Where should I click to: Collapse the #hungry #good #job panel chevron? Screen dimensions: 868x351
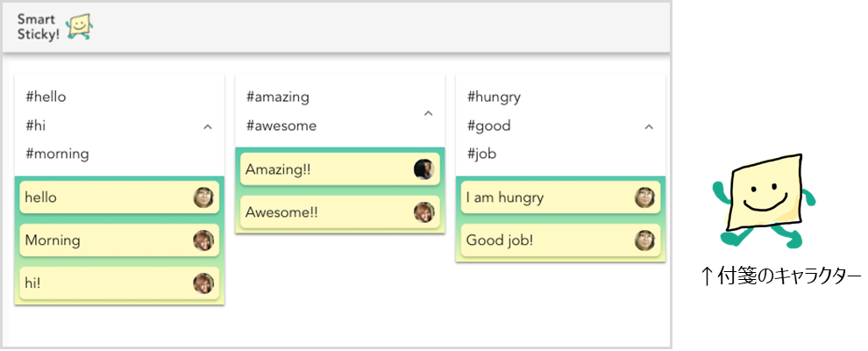(x=649, y=126)
